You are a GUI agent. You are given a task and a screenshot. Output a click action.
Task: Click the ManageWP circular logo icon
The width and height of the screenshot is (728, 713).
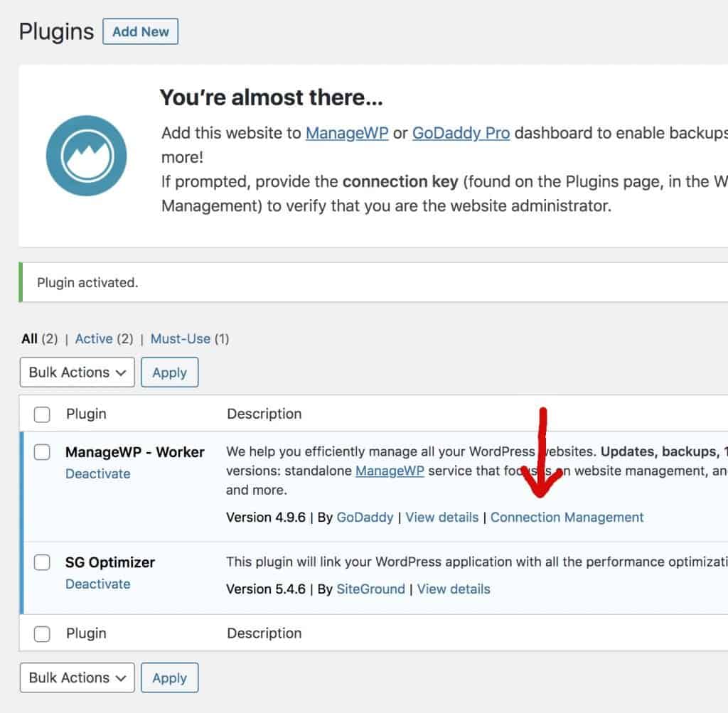click(x=86, y=156)
